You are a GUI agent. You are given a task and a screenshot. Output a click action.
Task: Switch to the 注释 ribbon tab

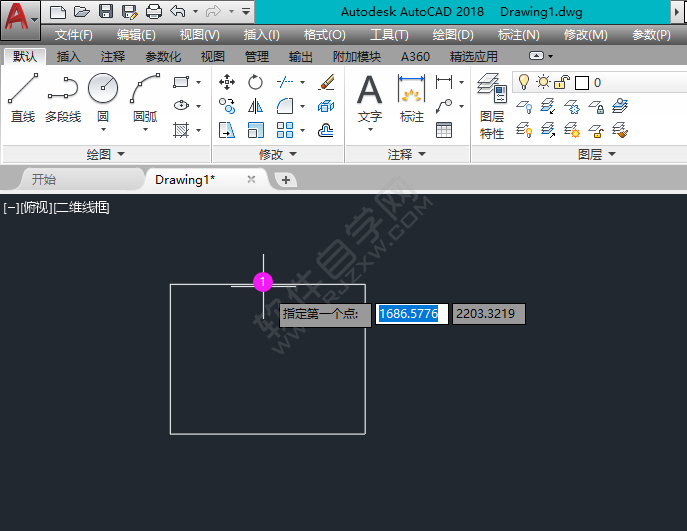pyautogui.click(x=113, y=57)
